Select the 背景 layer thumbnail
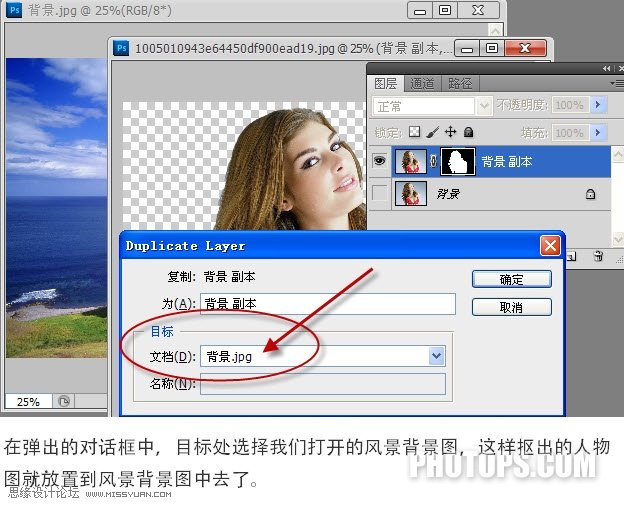The width and height of the screenshot is (624, 509). point(411,193)
